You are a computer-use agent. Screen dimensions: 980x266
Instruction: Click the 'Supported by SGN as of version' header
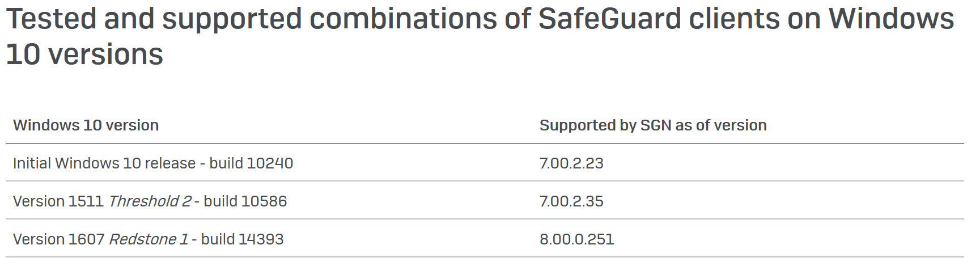653,125
